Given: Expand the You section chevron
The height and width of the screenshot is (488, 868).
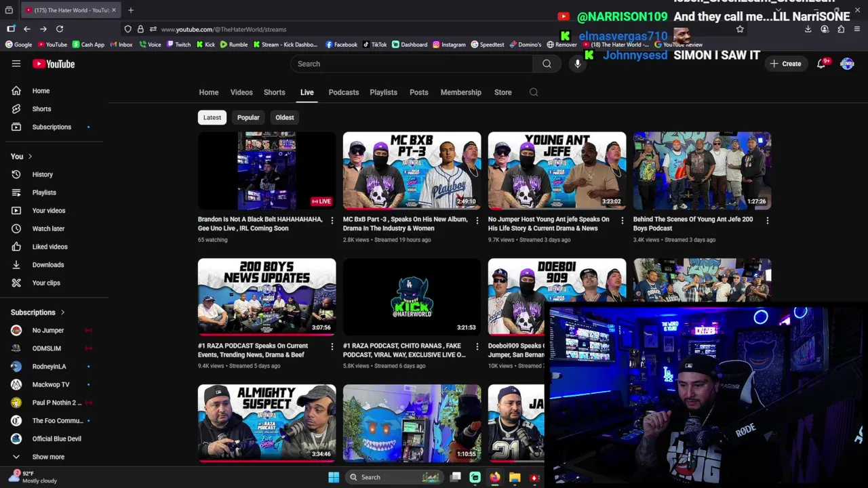Looking at the screenshot, I should pos(30,157).
